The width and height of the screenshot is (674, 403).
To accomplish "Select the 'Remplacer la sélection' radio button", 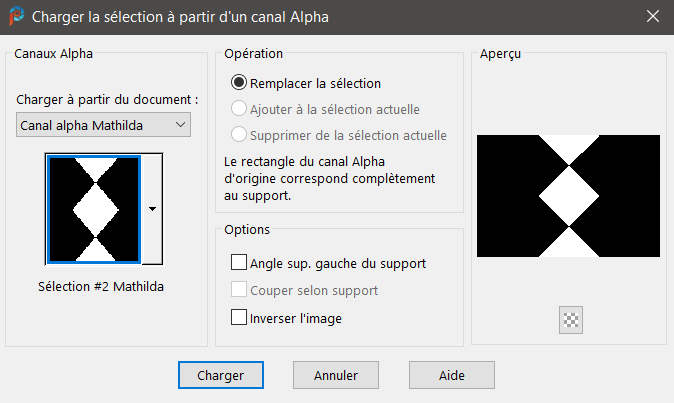I will click(x=239, y=83).
